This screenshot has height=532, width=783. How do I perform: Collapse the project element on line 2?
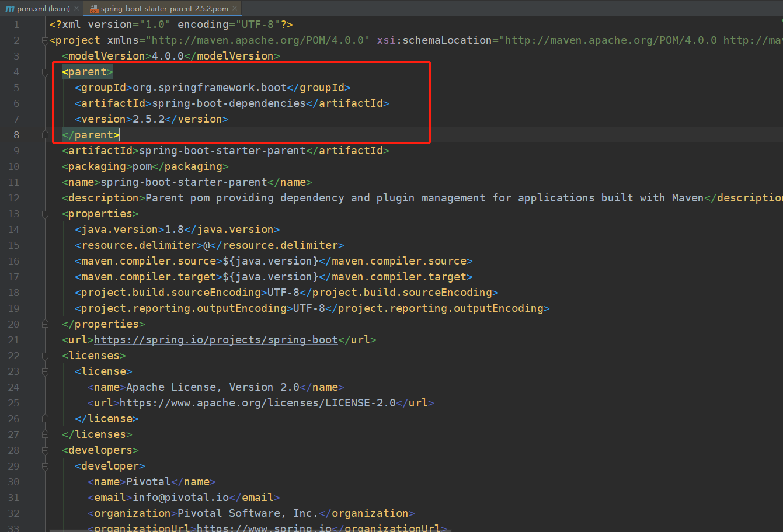coord(45,40)
